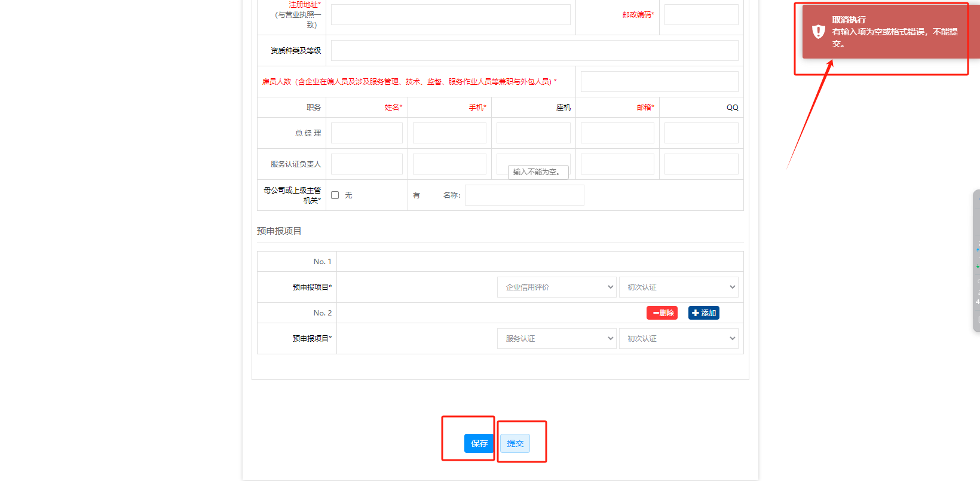Click the toast message 有输入项为空或格式错误
980x481 pixels.
(895, 38)
